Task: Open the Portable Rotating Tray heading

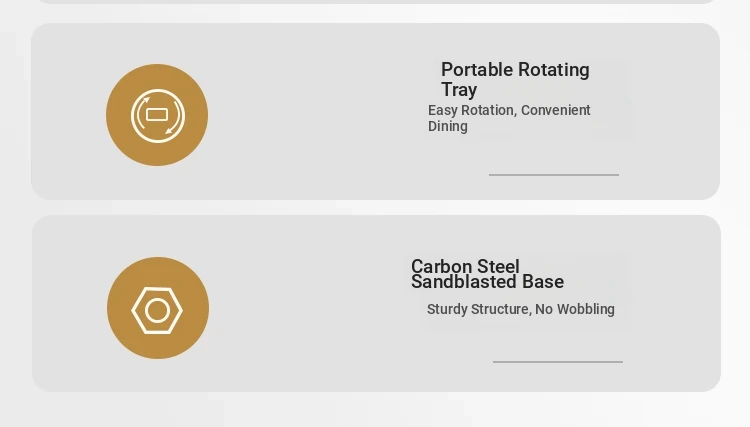Action: point(515,79)
